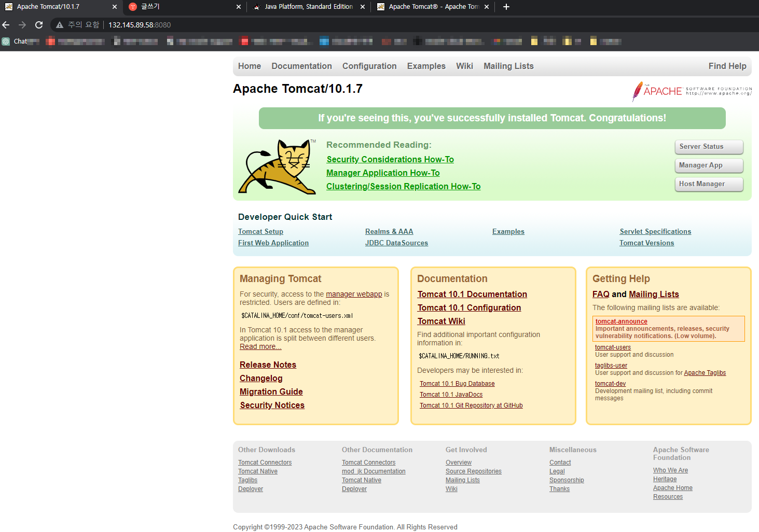Go back with the browser back arrow
759x532 pixels.
(6, 25)
